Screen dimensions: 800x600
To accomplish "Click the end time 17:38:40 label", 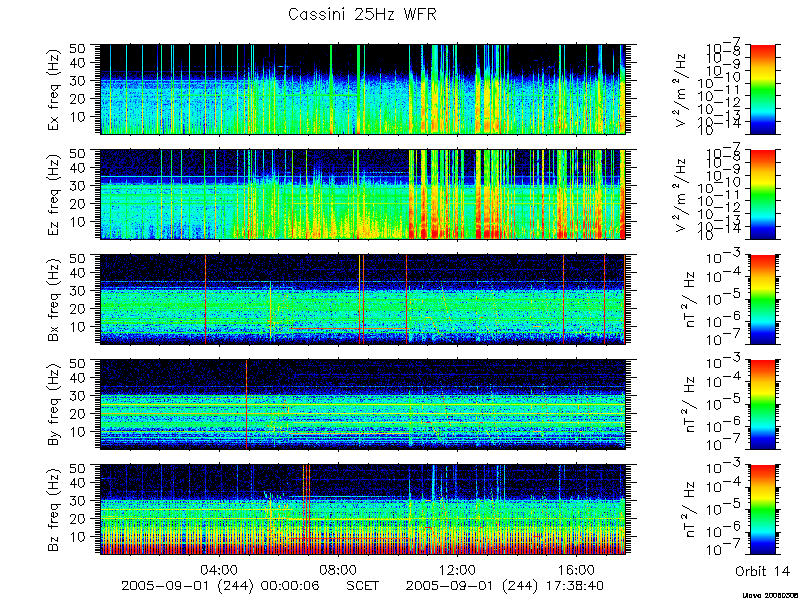I will pyautogui.click(x=573, y=585).
